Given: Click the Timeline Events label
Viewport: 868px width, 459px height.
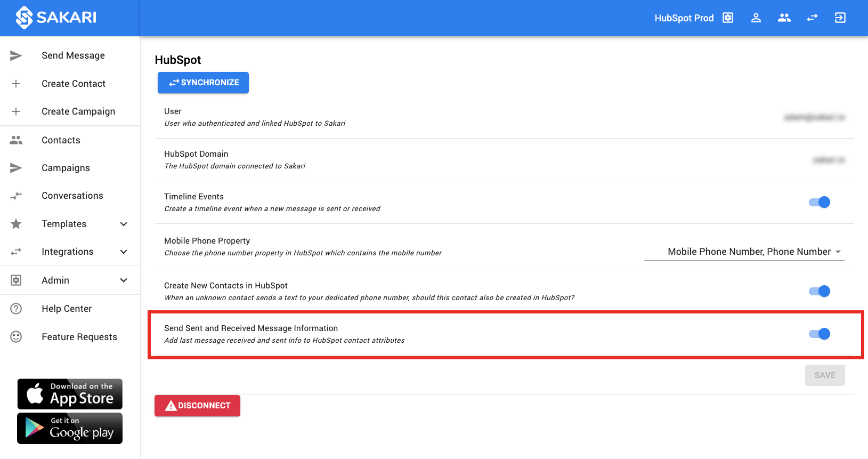Looking at the screenshot, I should click(x=194, y=197).
